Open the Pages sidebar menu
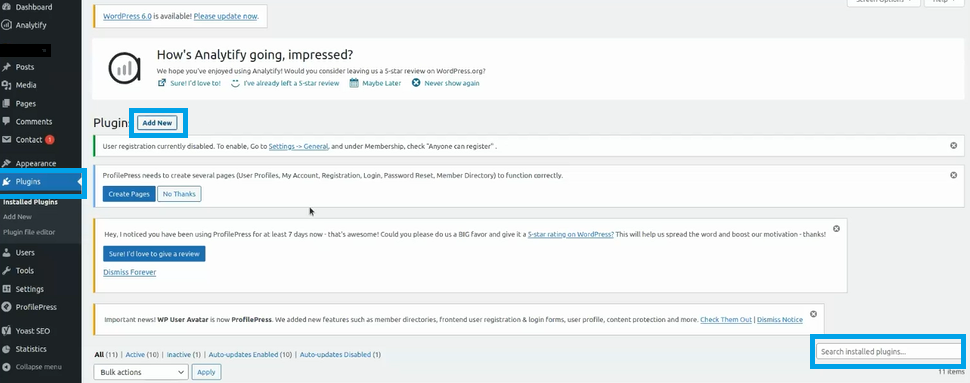The image size is (970, 383). [25, 103]
